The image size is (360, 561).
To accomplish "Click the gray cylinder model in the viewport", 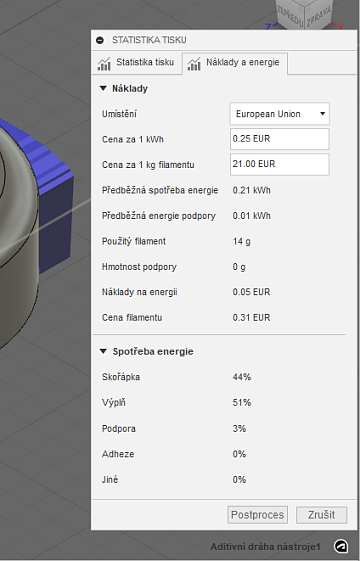I will 18,250.
